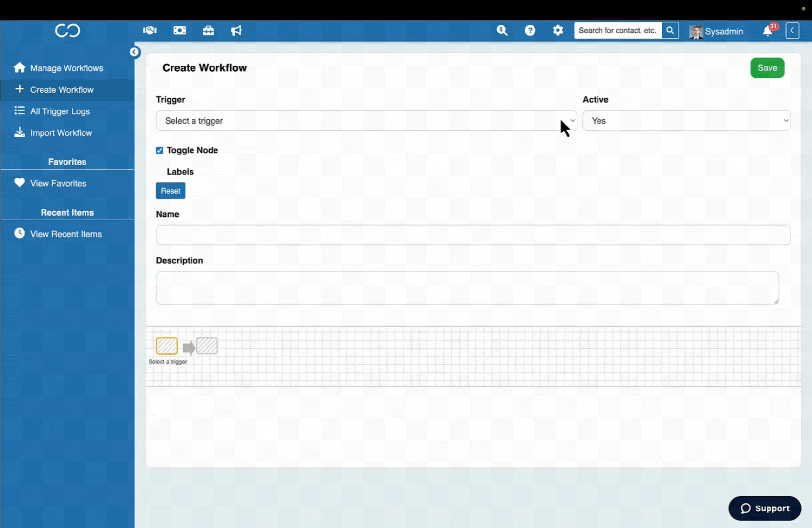Open the money bill icon module

pyautogui.click(x=179, y=31)
